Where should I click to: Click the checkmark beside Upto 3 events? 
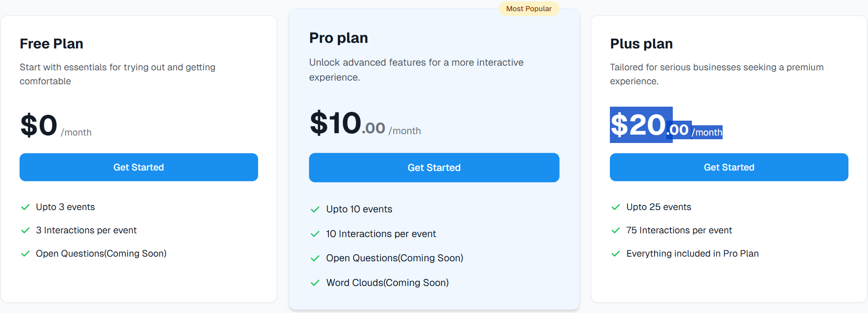(x=26, y=207)
